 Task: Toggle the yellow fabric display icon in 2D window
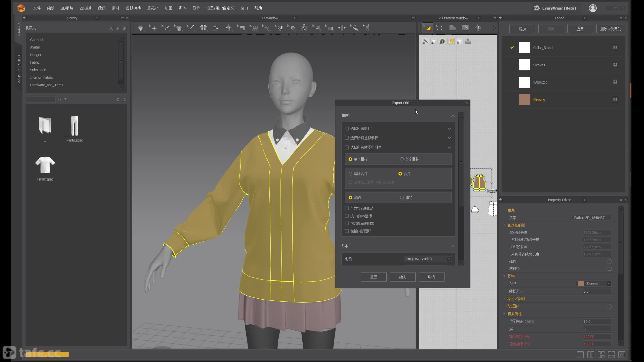451,41
